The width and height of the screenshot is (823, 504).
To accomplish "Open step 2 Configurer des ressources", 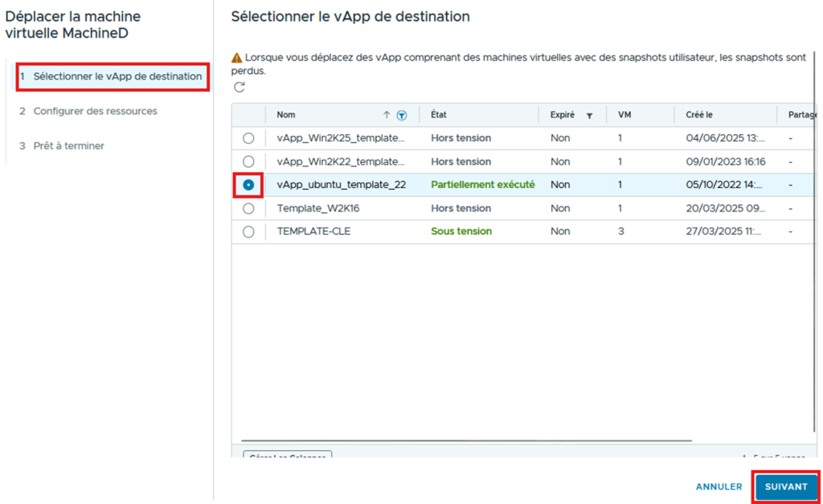I will tap(95, 111).
